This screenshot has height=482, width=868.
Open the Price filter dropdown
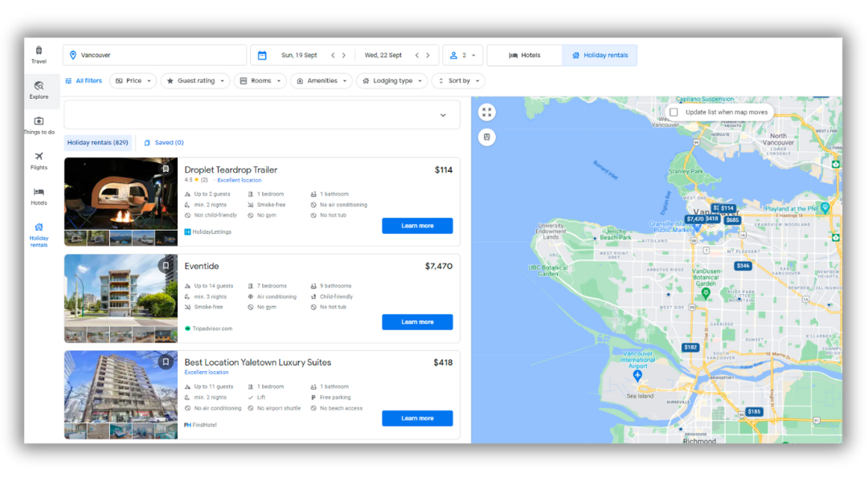(x=133, y=81)
